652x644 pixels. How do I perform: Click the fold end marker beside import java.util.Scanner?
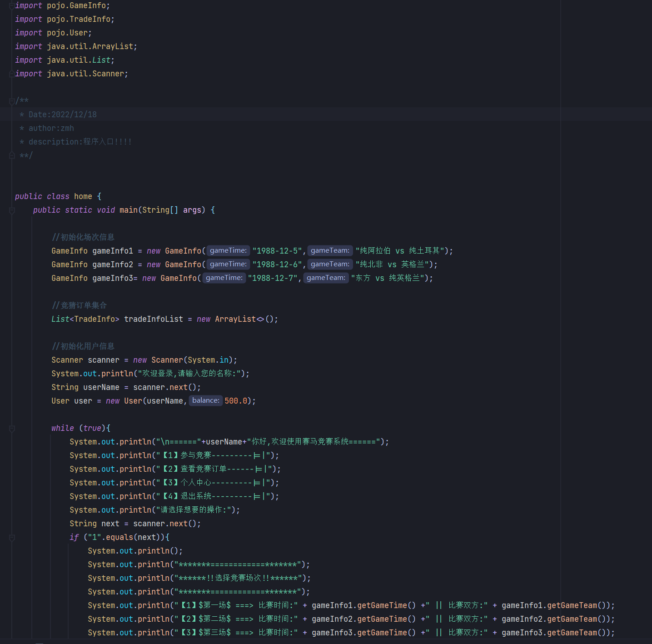pyautogui.click(x=12, y=74)
